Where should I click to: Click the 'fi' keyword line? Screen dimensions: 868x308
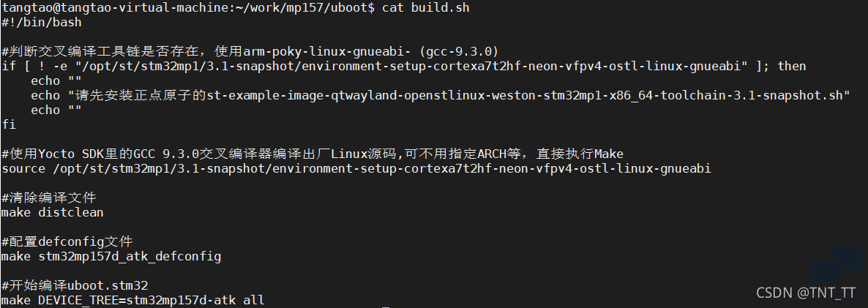click(x=9, y=124)
